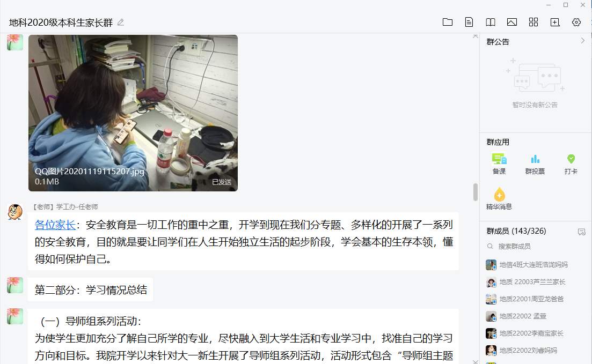Expand the 群公告 announcements arrow
The image size is (592, 364).
pos(582,41)
